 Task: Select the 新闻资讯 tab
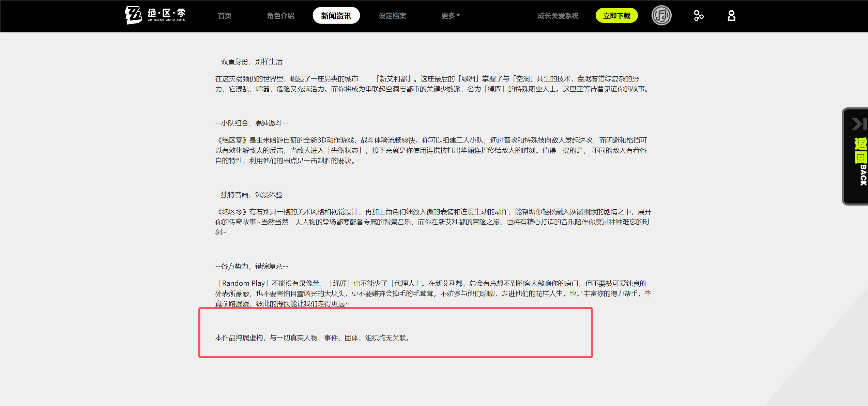[x=336, y=16]
